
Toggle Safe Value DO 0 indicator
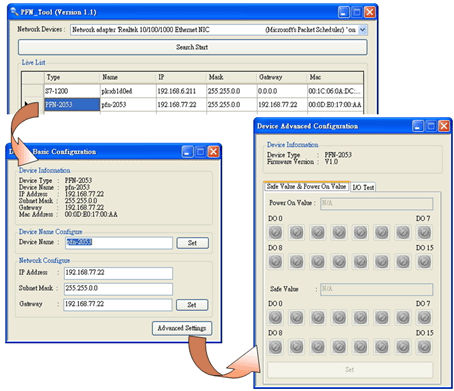pyautogui.click(x=275, y=318)
